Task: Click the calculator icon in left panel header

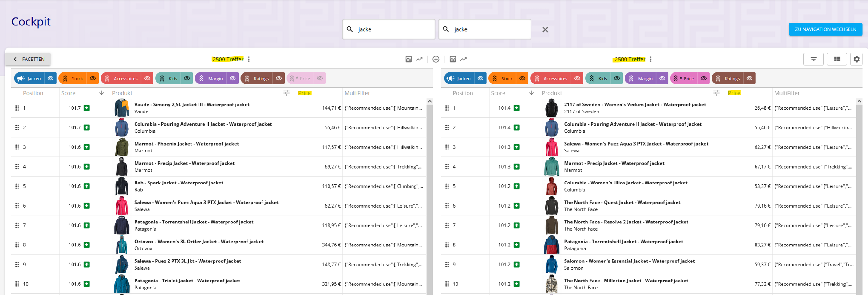Action: click(x=408, y=59)
